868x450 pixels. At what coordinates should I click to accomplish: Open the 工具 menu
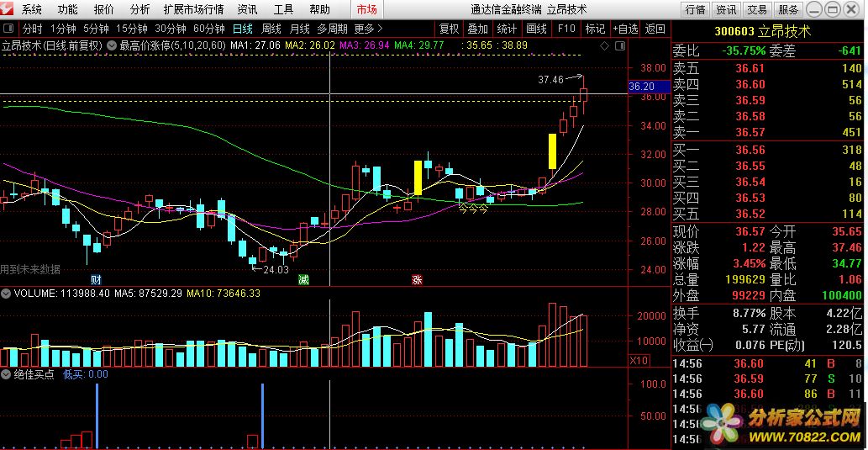click(283, 9)
